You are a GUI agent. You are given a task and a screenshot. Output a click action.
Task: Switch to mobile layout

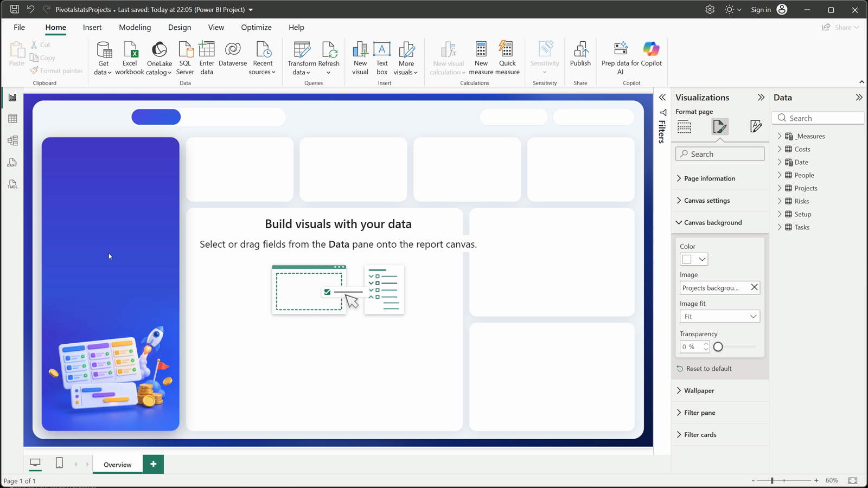coord(59,463)
